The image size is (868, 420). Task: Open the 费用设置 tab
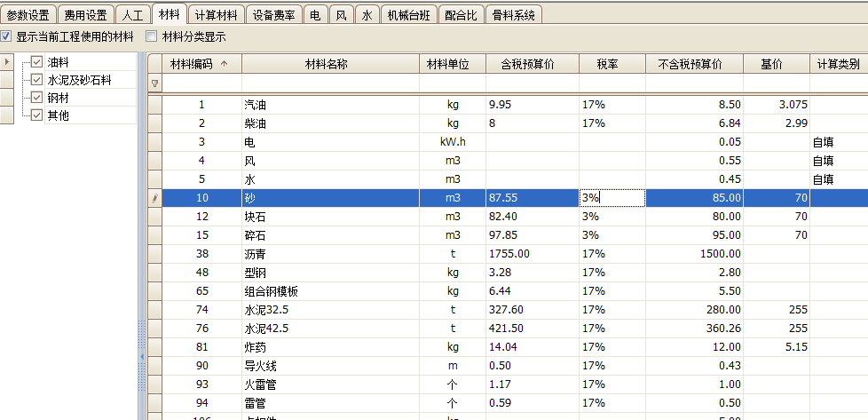(x=86, y=15)
